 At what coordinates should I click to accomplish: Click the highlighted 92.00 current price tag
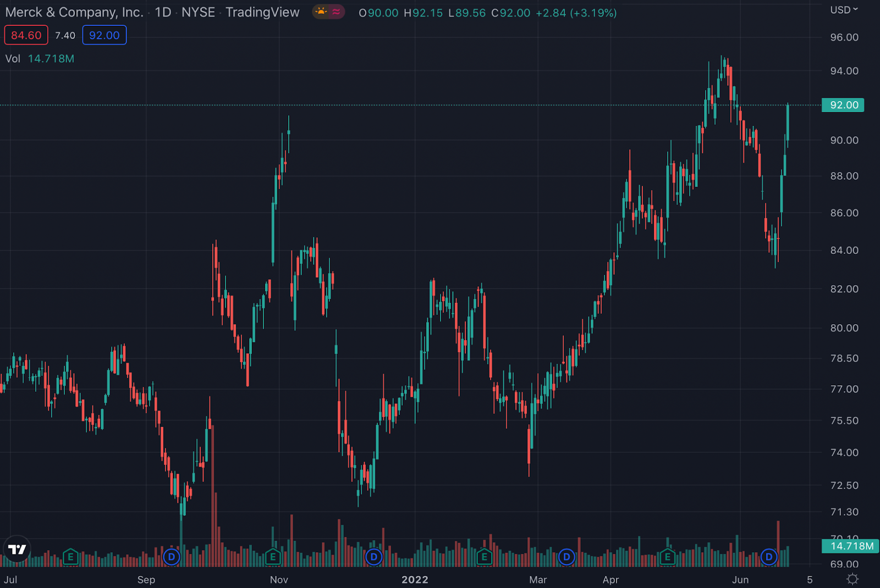(x=843, y=105)
